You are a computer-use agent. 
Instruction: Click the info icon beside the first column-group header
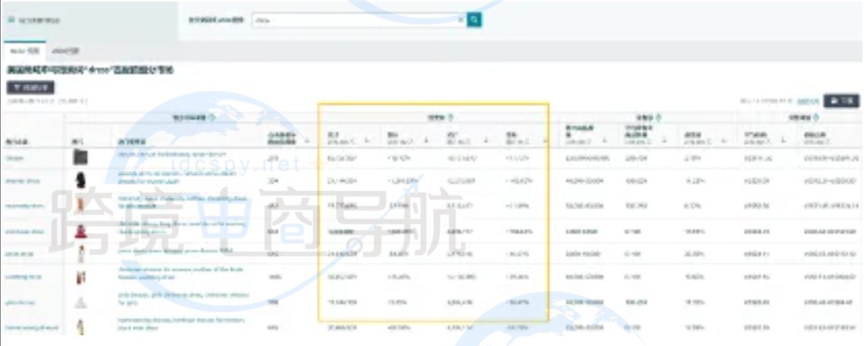tap(212, 117)
